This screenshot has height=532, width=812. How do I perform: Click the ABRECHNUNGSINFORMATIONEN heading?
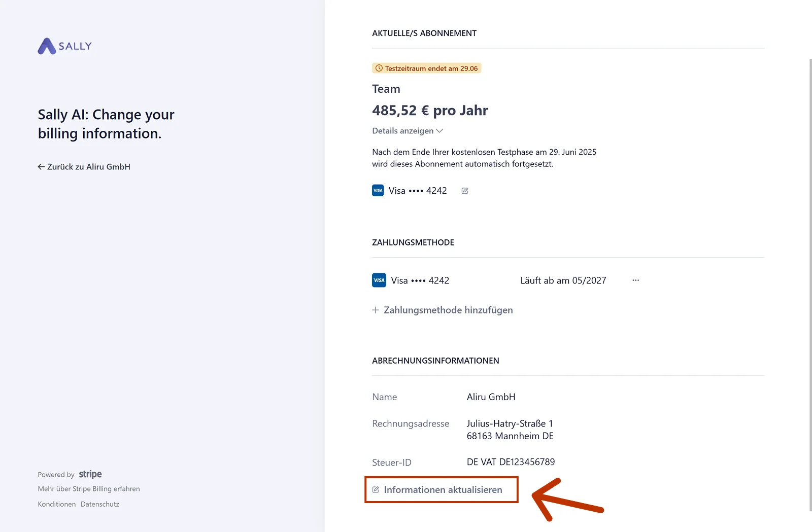coord(435,361)
